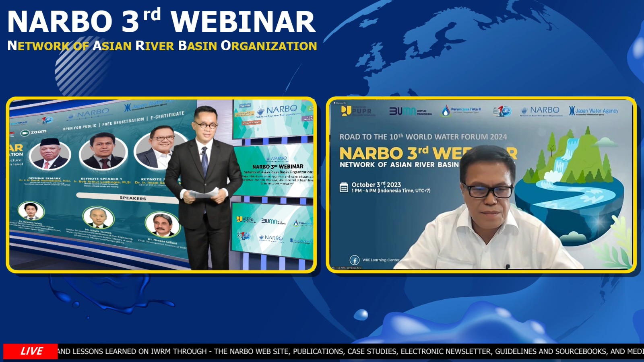Click 'Network of Asian River Basin Organization' subtitle
Screen dimensions: 644x362
162,46
